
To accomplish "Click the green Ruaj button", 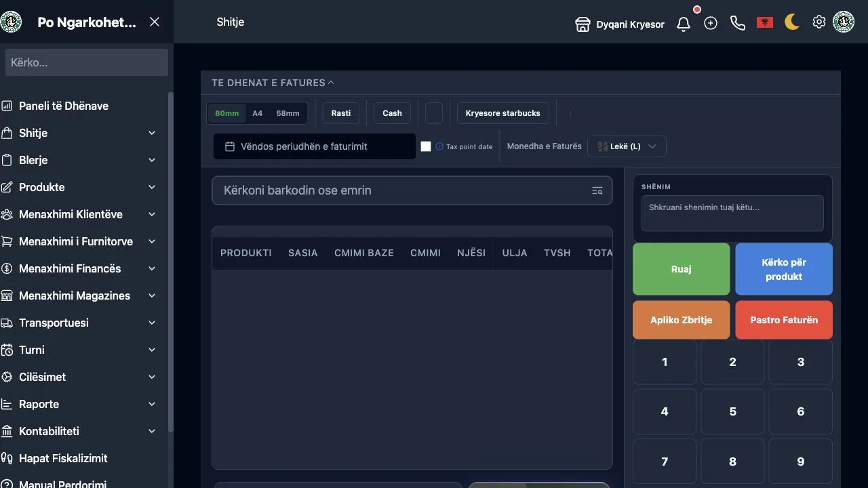I will point(682,269).
